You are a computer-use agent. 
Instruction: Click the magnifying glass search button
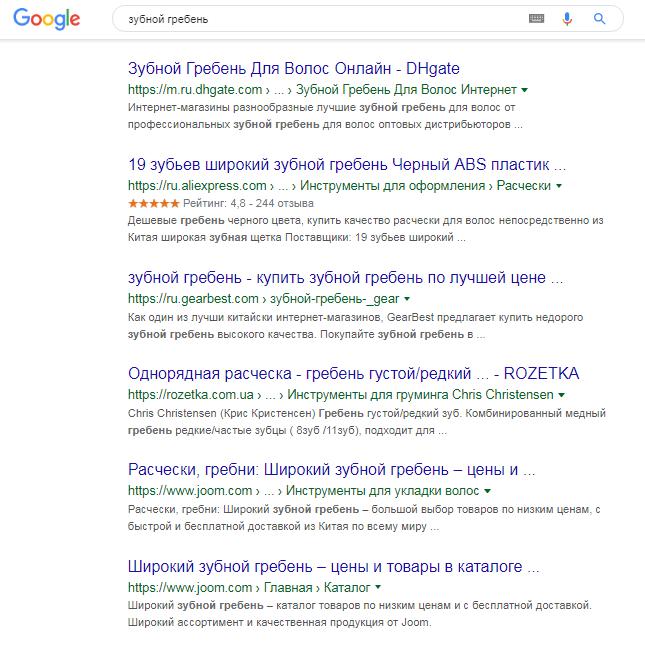click(599, 19)
